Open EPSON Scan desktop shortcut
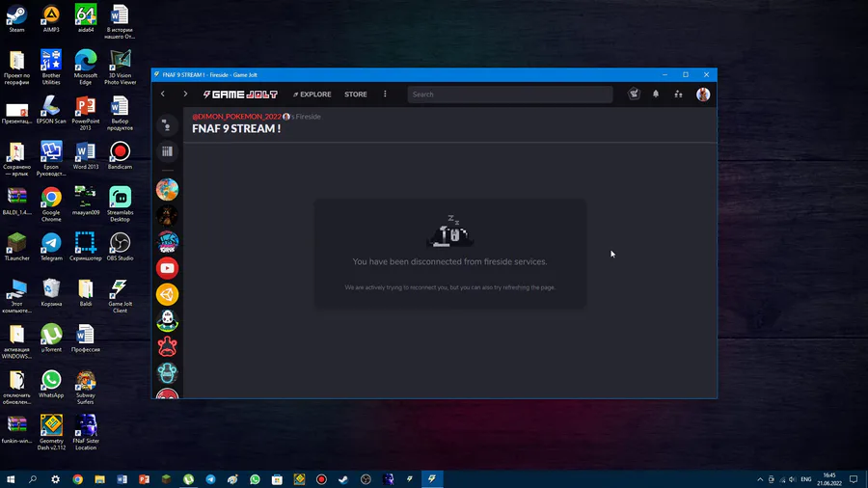The height and width of the screenshot is (488, 868). pyautogui.click(x=51, y=110)
